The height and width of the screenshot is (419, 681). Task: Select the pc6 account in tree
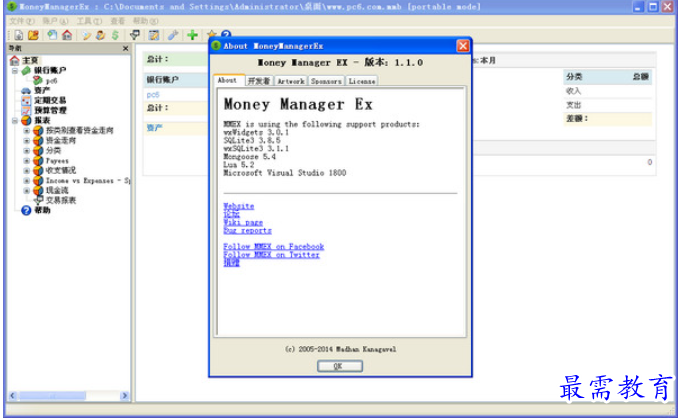click(x=51, y=81)
